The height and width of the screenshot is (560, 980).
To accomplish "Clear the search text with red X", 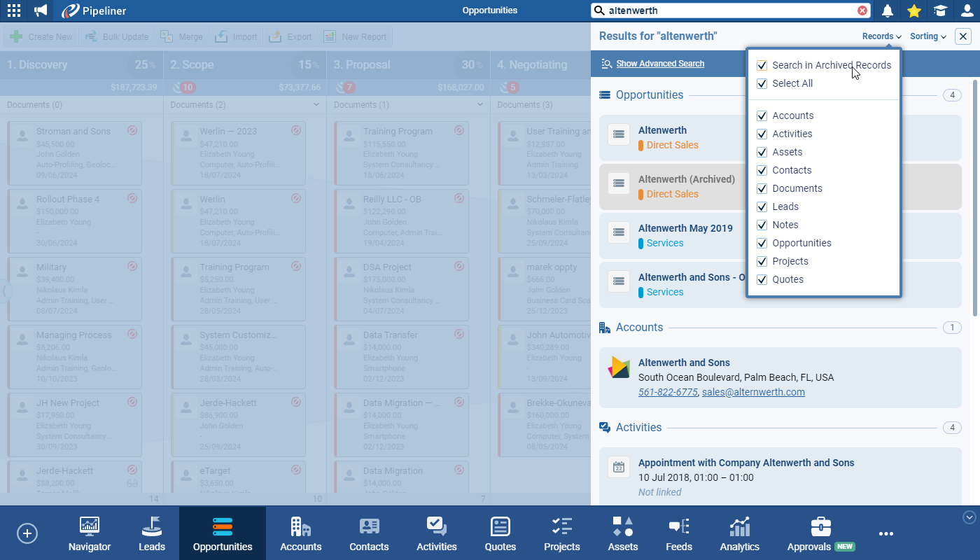I will pos(862,10).
